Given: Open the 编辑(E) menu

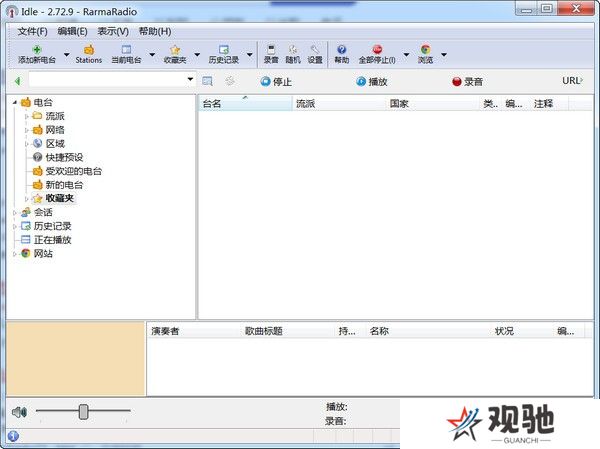Looking at the screenshot, I should pyautogui.click(x=72, y=31).
